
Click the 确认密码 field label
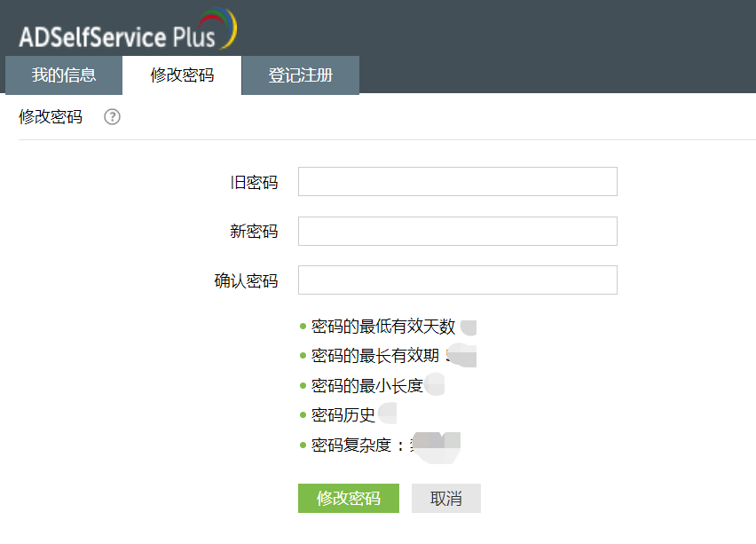[246, 281]
